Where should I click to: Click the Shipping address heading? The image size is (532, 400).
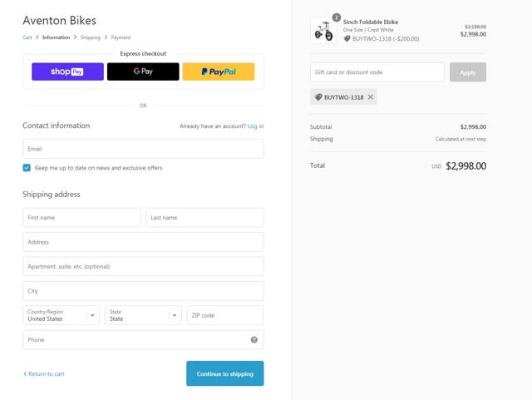tap(52, 195)
